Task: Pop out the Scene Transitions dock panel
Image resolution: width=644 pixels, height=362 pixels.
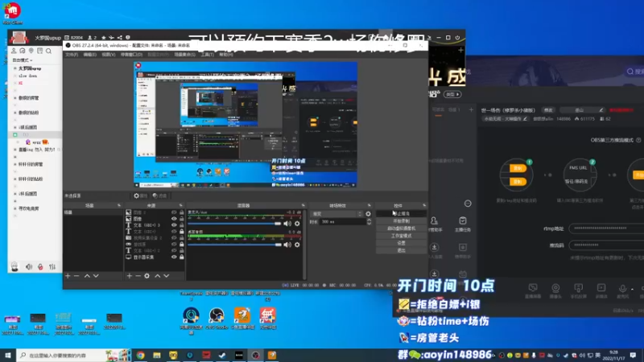Action: coord(369,205)
